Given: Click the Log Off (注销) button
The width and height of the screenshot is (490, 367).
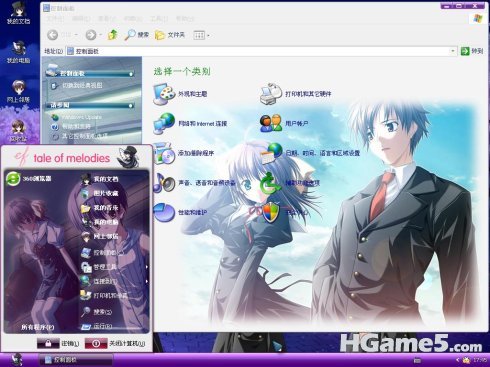Looking at the screenshot, I should pos(59,343).
